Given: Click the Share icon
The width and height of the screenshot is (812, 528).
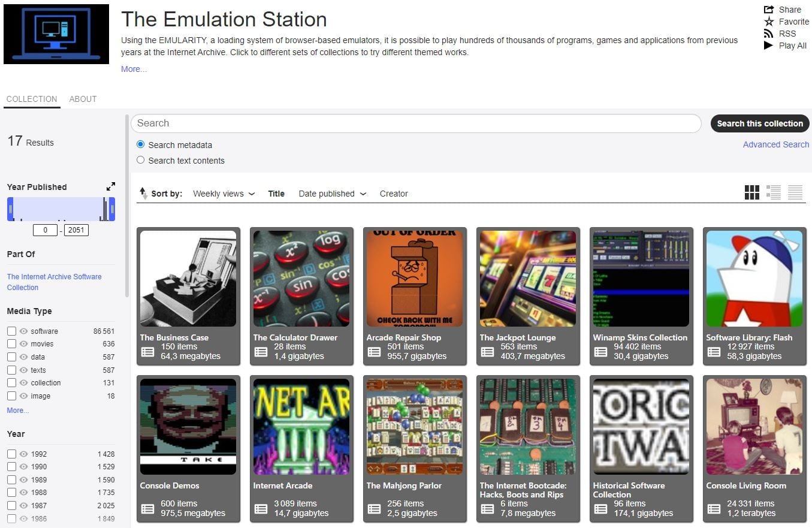Looking at the screenshot, I should 769,10.
